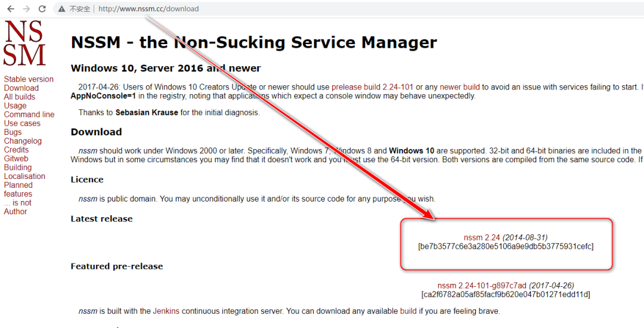This screenshot has width=644, height=328.
Task: Go to Usage page
Action: pyautogui.click(x=15, y=106)
